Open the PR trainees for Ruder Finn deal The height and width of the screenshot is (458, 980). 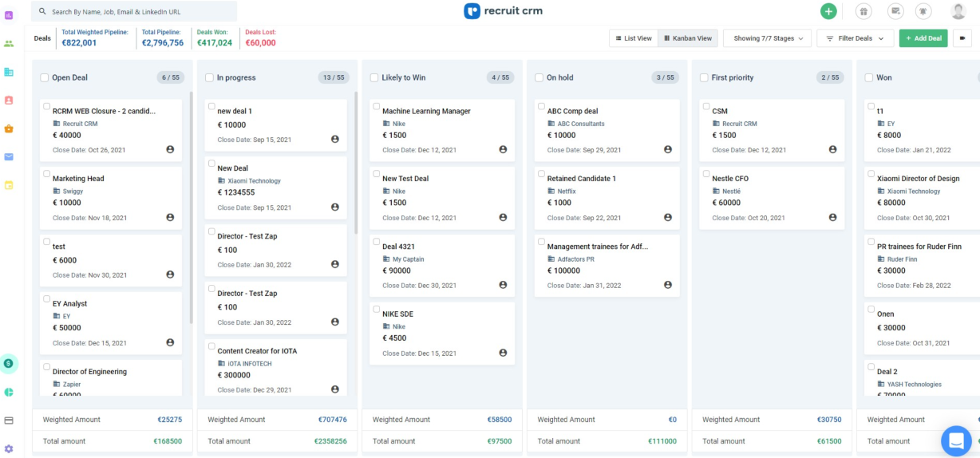919,247
